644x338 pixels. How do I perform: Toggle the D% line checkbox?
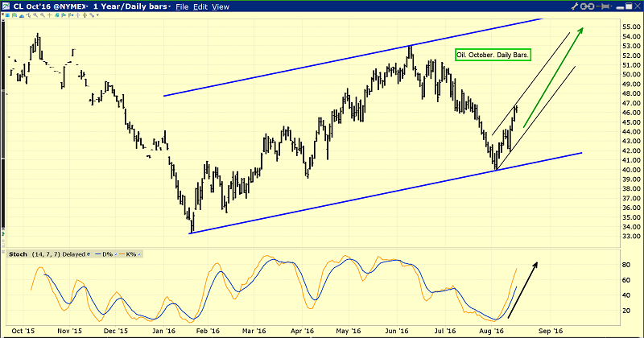click(x=116, y=254)
